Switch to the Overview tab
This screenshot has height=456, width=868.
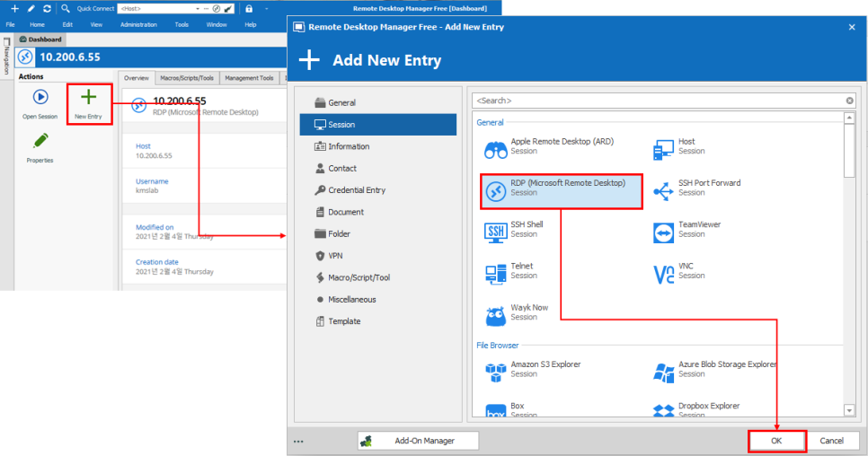tap(137, 78)
